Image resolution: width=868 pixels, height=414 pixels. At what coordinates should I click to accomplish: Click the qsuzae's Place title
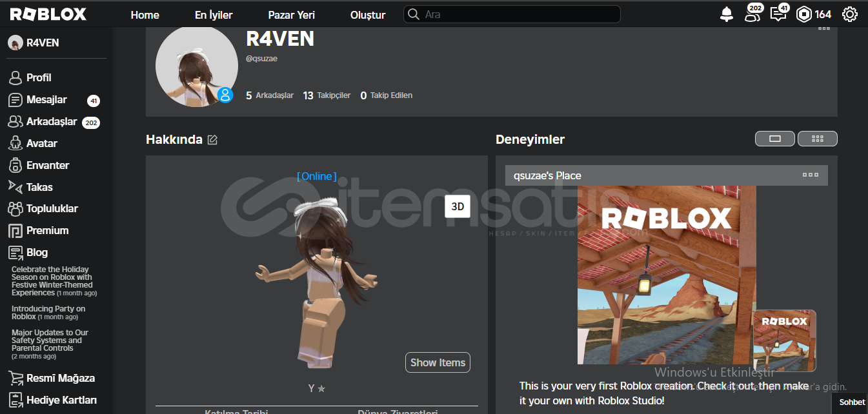pyautogui.click(x=547, y=175)
